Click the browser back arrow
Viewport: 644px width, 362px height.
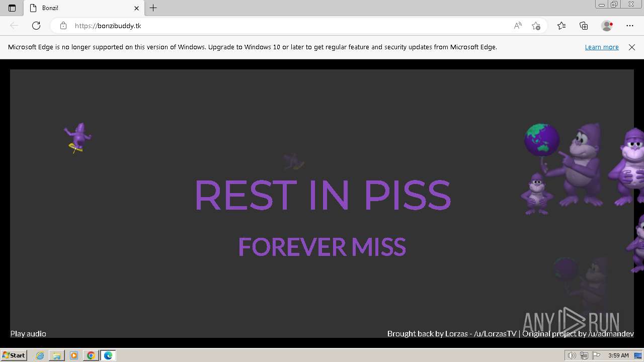14,26
